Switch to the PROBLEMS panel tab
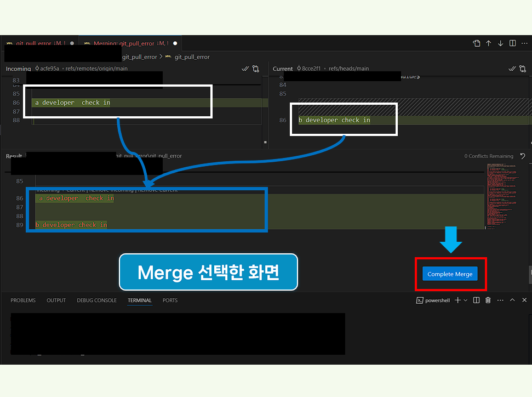 (x=23, y=300)
